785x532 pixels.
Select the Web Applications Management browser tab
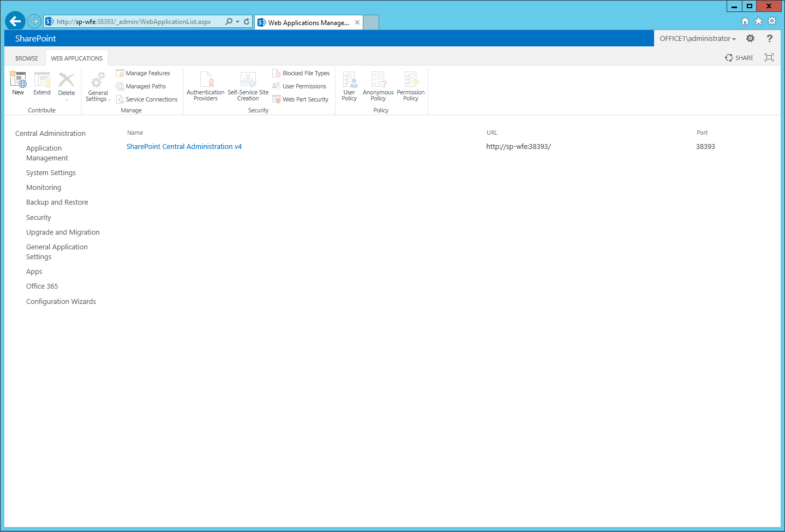(308, 23)
